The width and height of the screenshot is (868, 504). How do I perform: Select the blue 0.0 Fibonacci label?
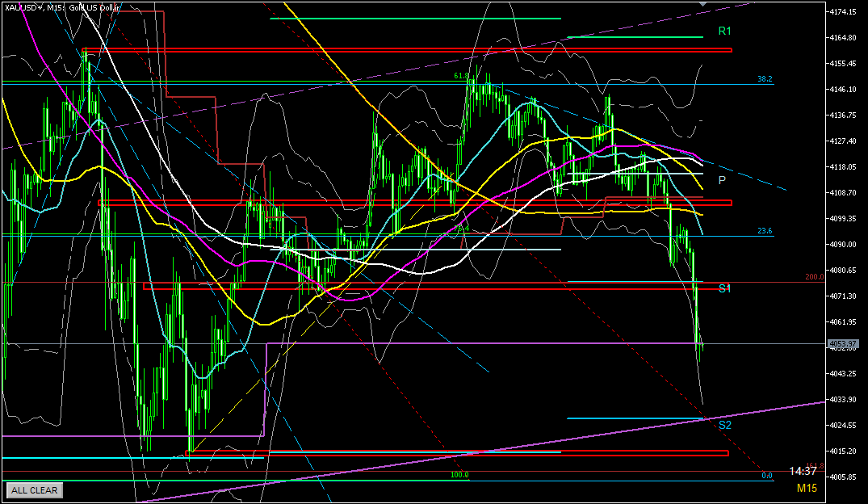point(768,475)
